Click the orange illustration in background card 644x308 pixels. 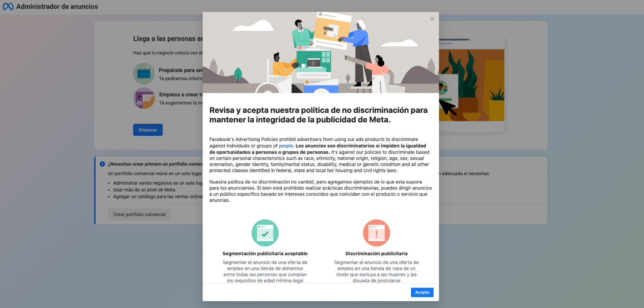(471, 85)
